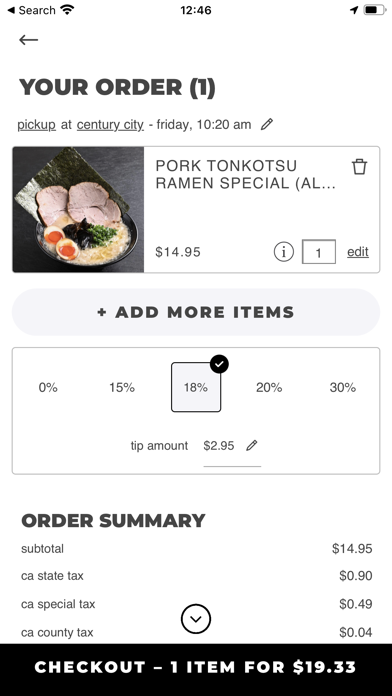Expand order summary with down chevron
392x696 pixels.
click(196, 619)
